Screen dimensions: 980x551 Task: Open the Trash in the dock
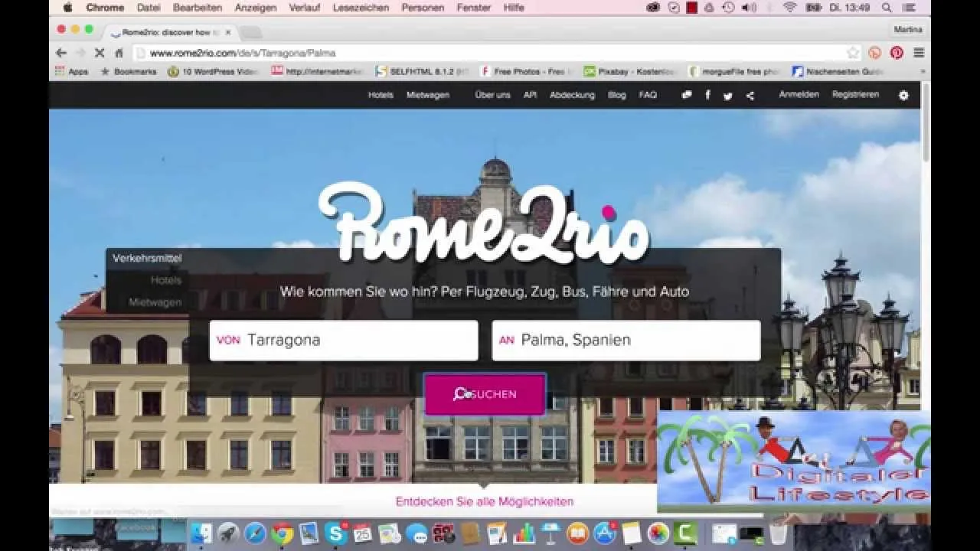(779, 533)
